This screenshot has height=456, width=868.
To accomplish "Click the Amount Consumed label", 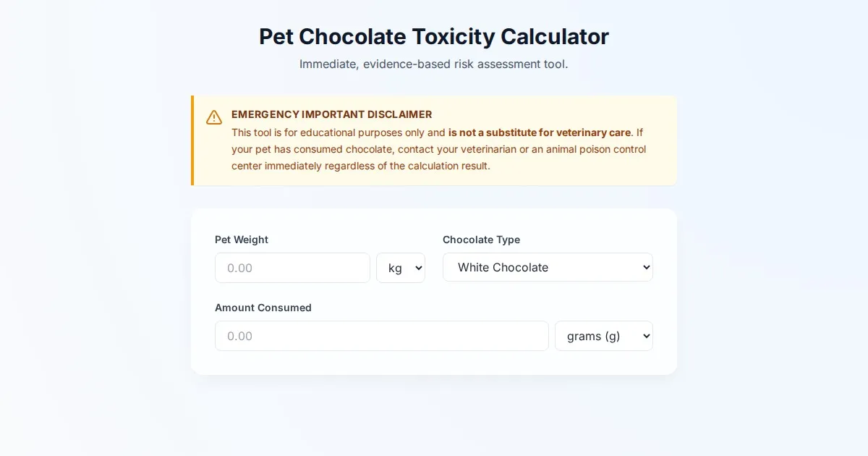I will 263,308.
